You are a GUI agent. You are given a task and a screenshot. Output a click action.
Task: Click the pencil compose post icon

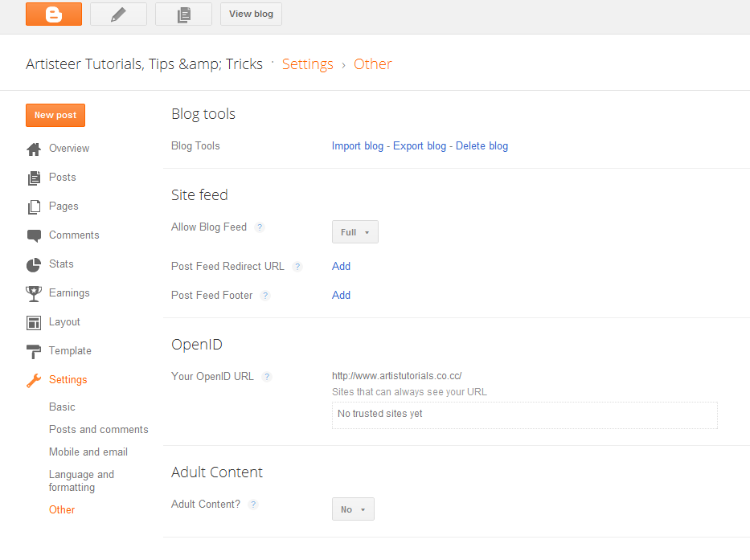click(118, 14)
